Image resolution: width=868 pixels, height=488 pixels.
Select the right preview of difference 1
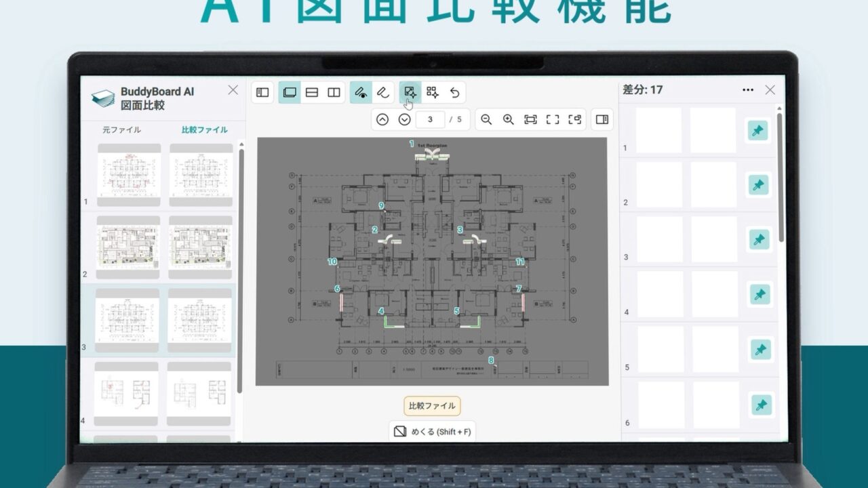point(713,130)
